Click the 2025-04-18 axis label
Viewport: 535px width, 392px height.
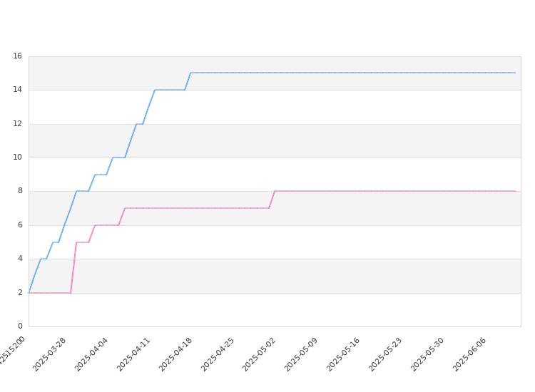tap(176, 354)
